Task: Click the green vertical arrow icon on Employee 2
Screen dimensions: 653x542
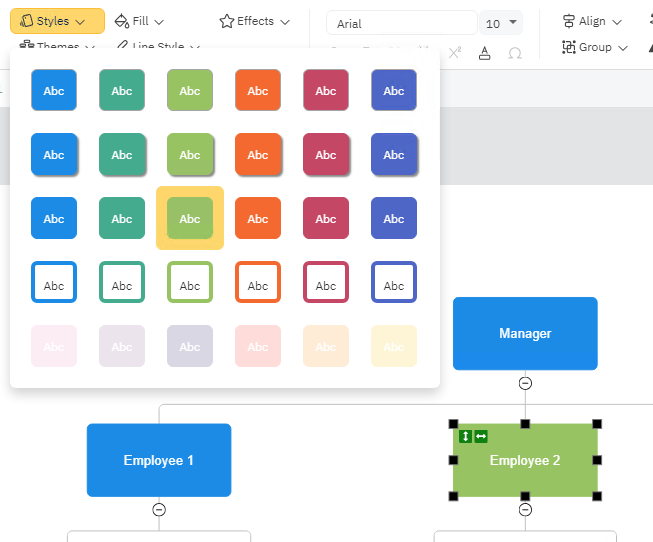Action: (x=466, y=436)
